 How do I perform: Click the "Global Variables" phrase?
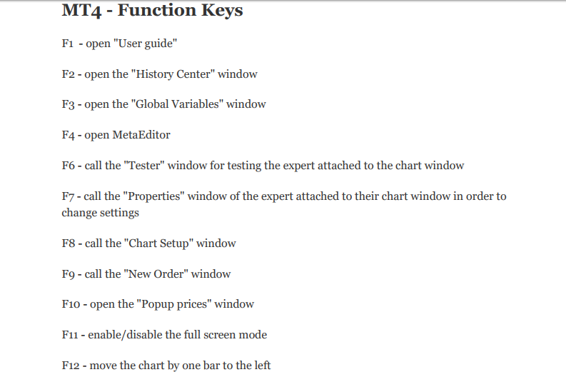pyautogui.click(x=178, y=104)
